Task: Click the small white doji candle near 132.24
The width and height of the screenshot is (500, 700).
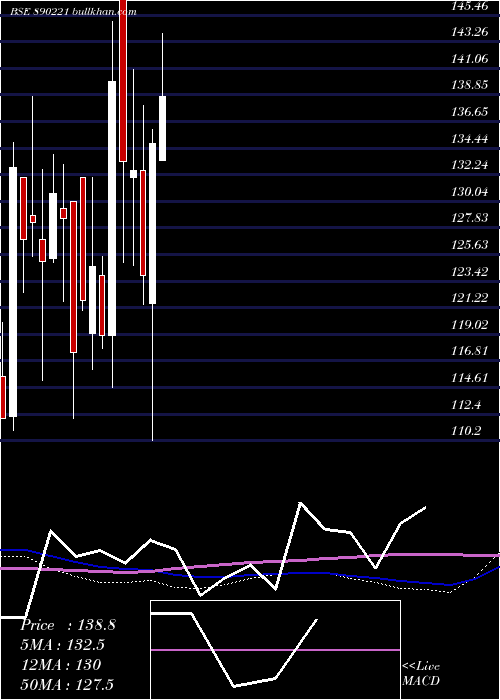Action: click(x=133, y=174)
